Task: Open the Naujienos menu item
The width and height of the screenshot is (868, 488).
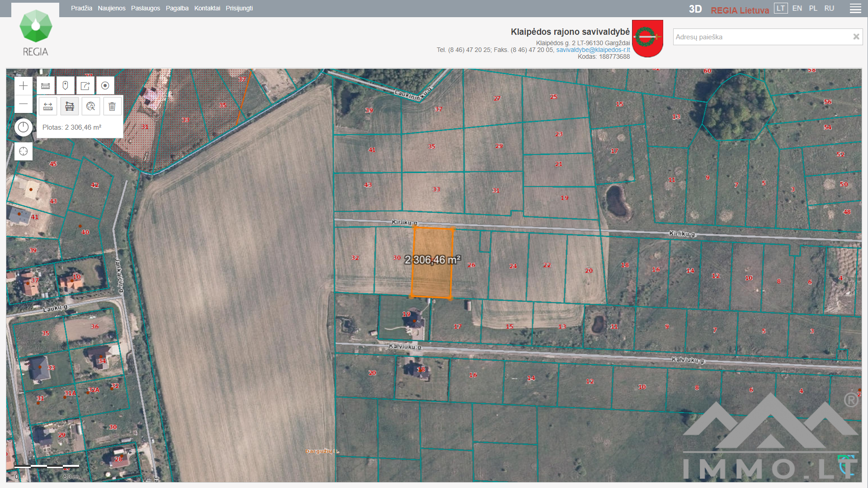Action: point(112,9)
